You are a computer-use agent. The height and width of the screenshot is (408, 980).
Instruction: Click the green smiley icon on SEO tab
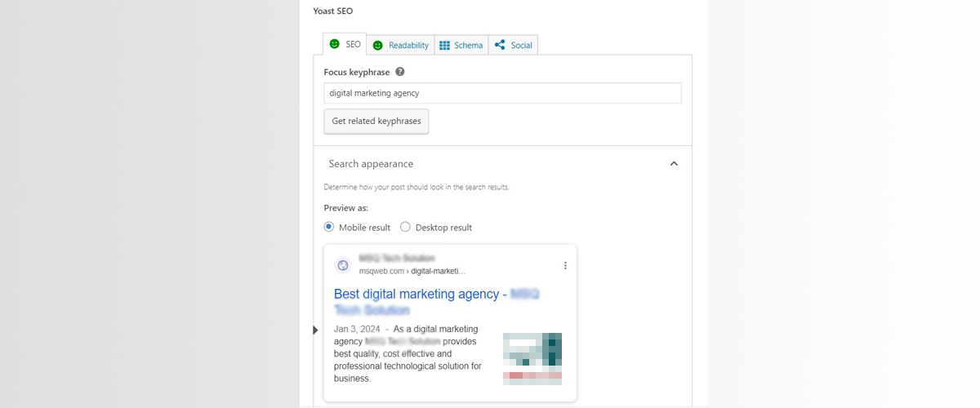[x=334, y=44]
